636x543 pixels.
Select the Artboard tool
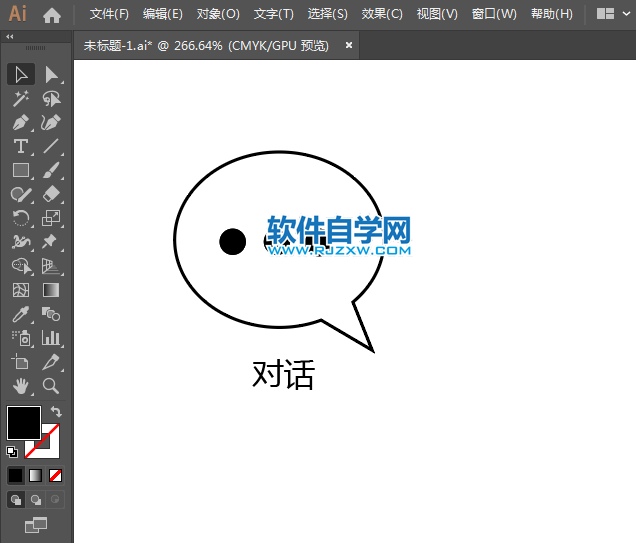pos(21,362)
